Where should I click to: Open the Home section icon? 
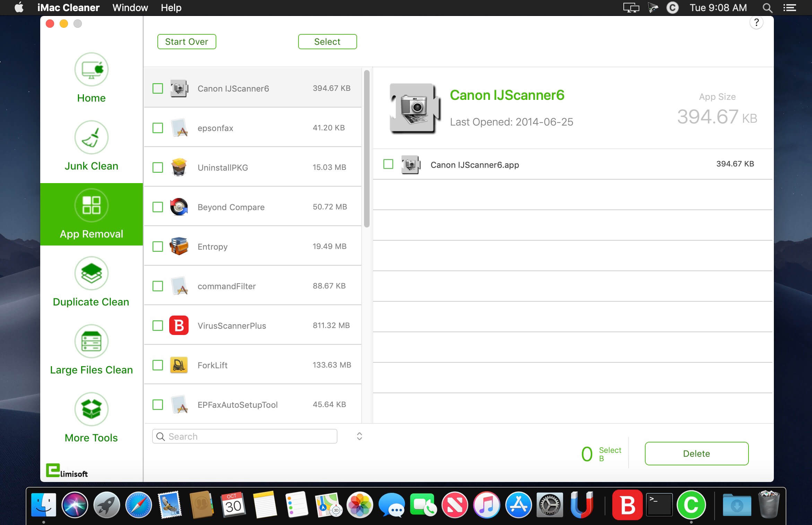tap(92, 69)
